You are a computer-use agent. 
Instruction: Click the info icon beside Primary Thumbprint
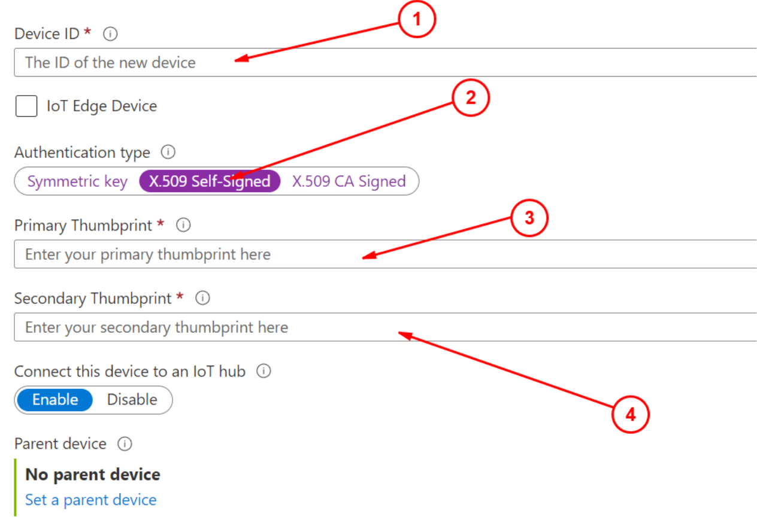(x=183, y=225)
